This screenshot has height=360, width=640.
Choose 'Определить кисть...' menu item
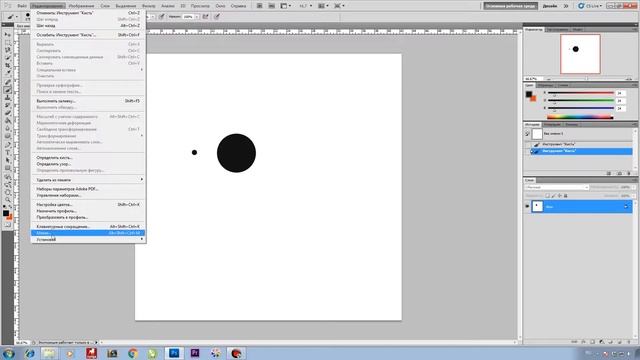88,158
